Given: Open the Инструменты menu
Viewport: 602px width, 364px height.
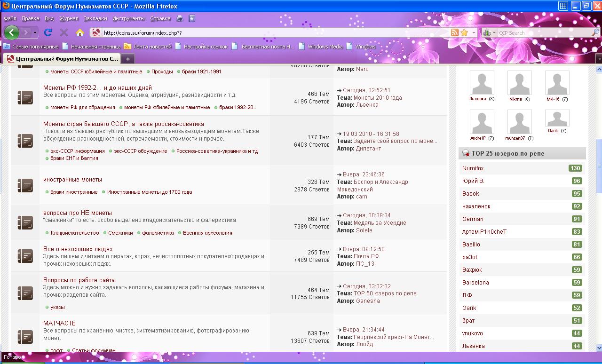Looking at the screenshot, I should [128, 18].
